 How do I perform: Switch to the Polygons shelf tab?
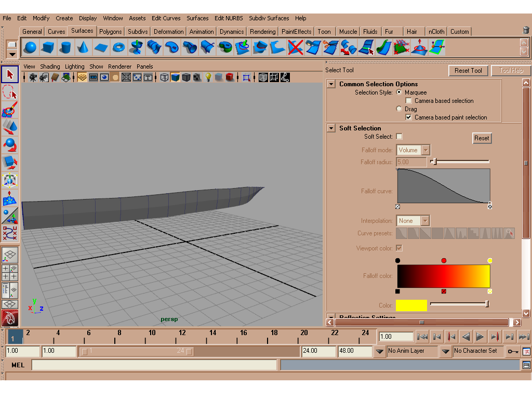point(110,32)
